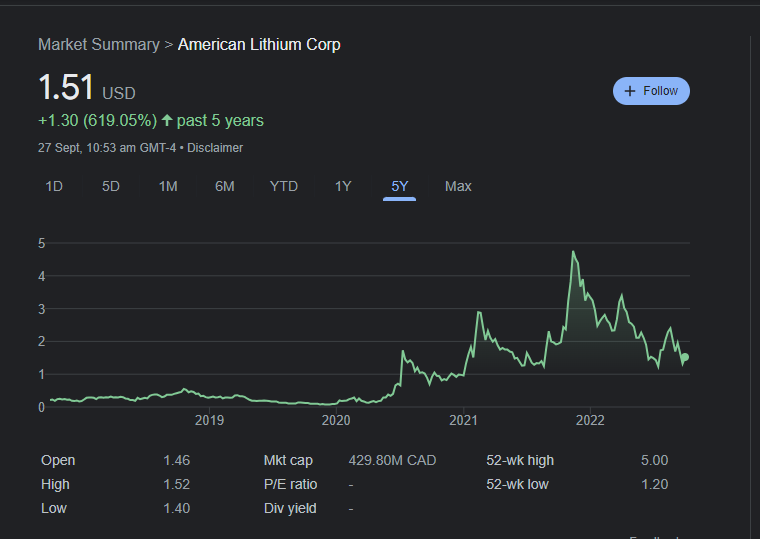Click the Mkt cap label
760x539 pixels.
[288, 460]
